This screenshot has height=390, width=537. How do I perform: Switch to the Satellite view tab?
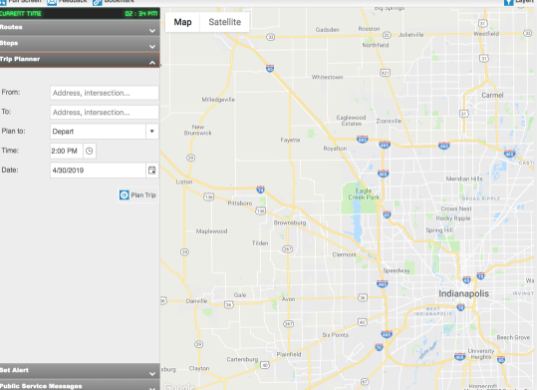click(x=225, y=22)
